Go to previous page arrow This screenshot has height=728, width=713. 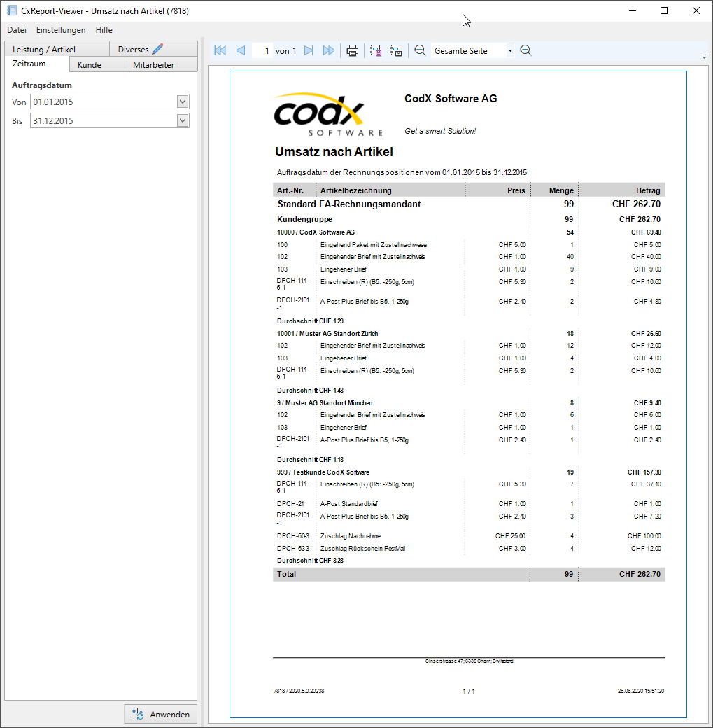pyautogui.click(x=241, y=50)
